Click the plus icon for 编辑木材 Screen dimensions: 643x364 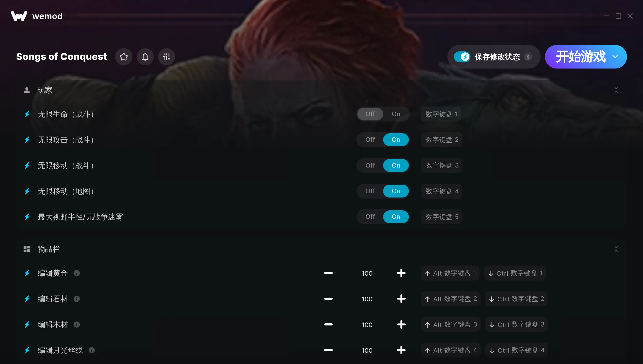(x=401, y=324)
